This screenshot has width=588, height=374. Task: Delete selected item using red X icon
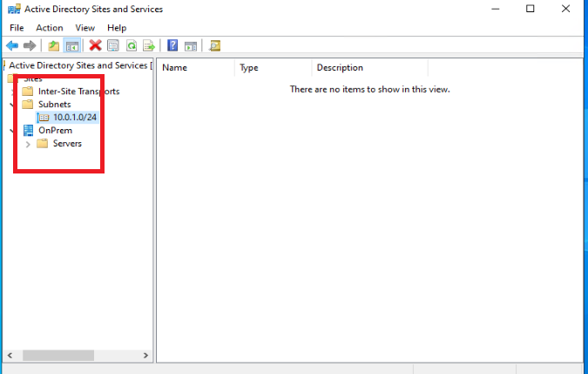95,45
